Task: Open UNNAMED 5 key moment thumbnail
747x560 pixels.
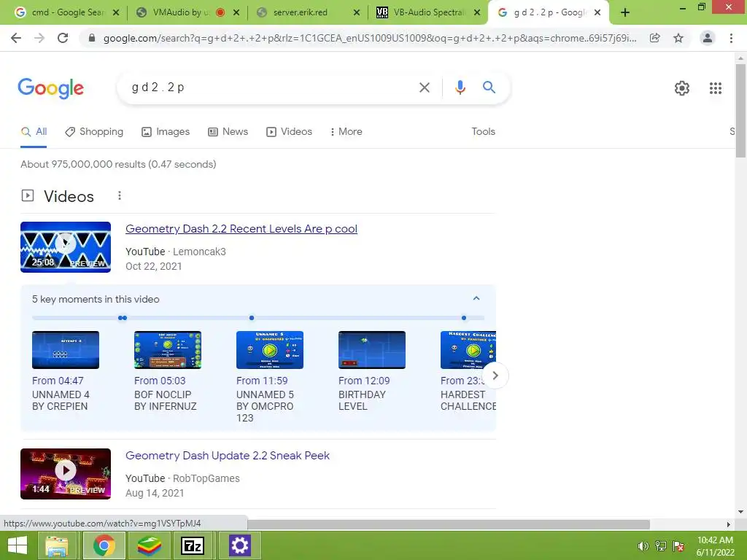Action: (x=270, y=350)
